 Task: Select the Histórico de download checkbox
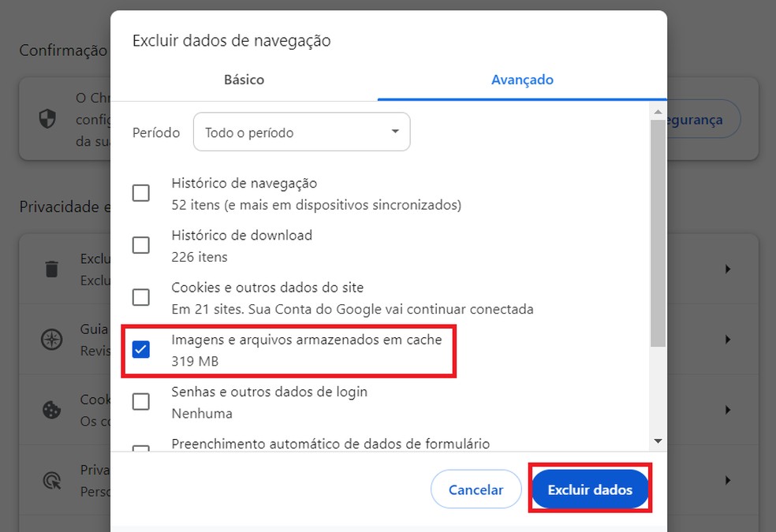click(141, 245)
